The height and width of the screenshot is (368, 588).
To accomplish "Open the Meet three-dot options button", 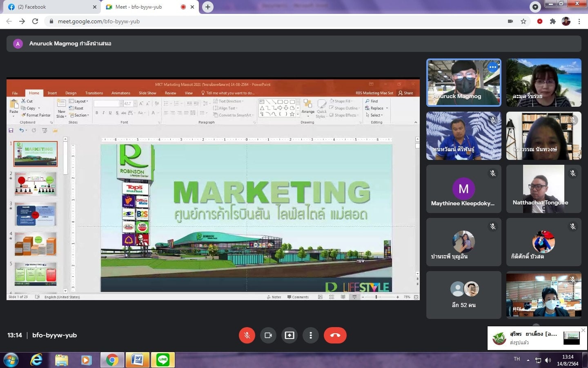I will click(311, 335).
